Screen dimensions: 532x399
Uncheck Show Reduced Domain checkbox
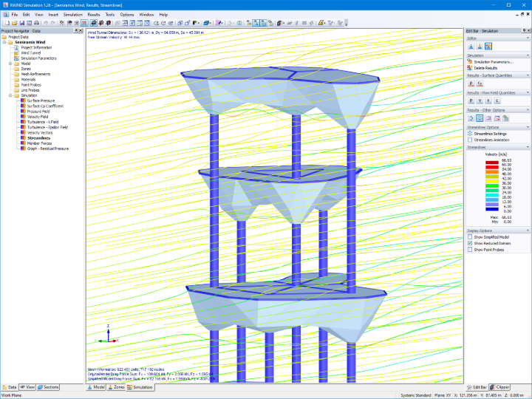470,243
